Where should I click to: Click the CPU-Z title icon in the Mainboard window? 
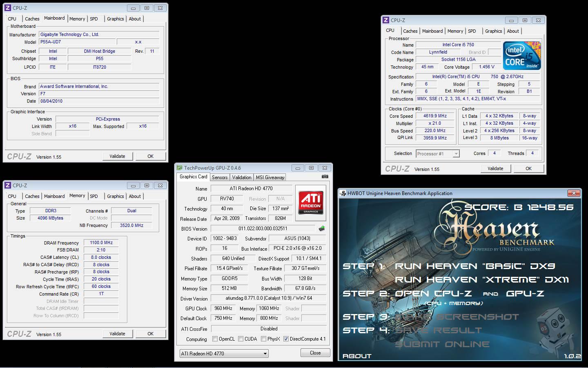click(7, 8)
